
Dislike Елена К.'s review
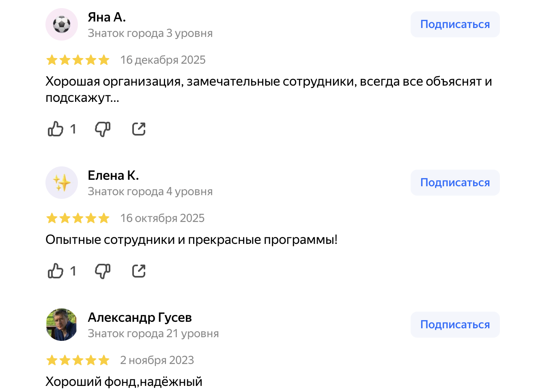coord(102,271)
